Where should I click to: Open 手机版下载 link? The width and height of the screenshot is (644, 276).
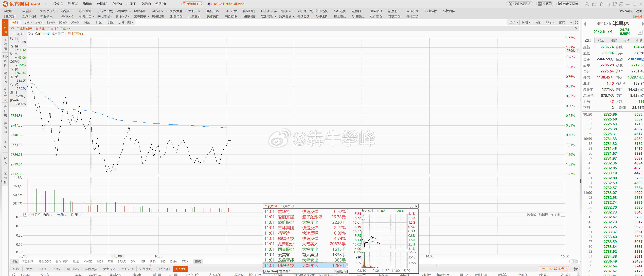192,4
